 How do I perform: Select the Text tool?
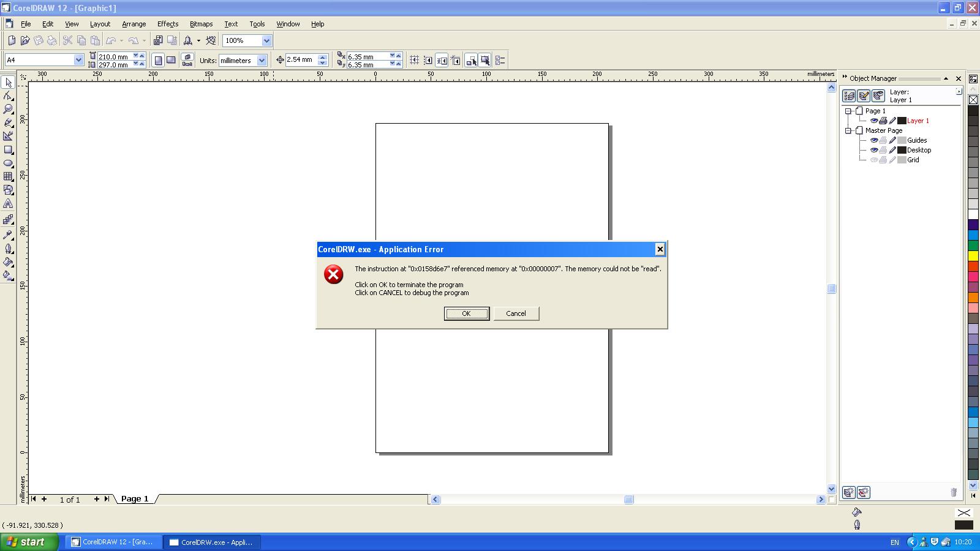coord(8,203)
